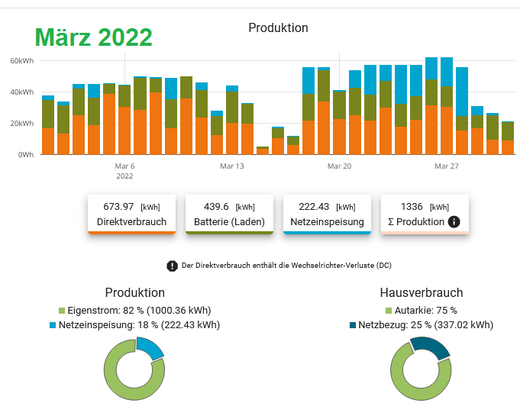520x403 pixels.
Task: Click the Mar 20 axis label
Action: click(339, 166)
